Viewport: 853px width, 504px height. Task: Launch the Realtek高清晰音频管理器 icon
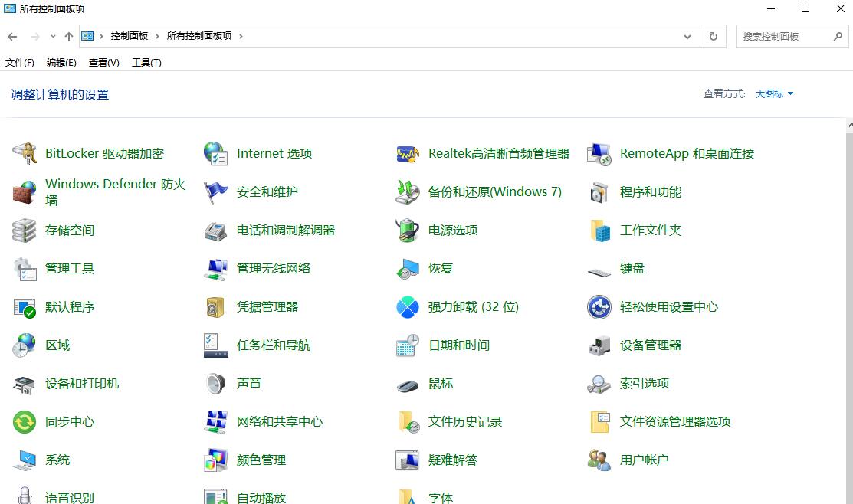pyautogui.click(x=408, y=154)
